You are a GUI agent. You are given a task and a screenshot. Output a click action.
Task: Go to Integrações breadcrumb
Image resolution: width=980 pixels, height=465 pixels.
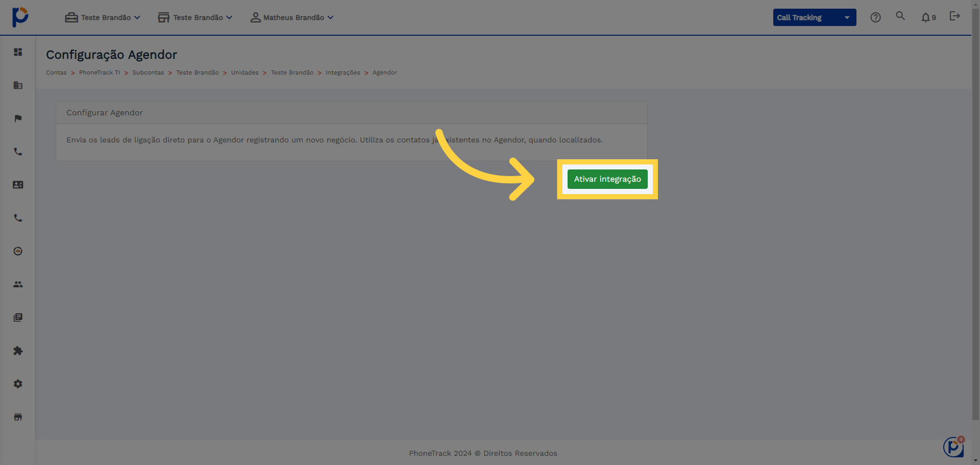pos(343,72)
